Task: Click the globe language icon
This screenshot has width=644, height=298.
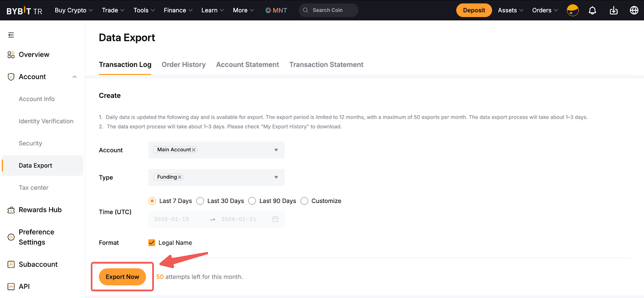Action: point(634,10)
